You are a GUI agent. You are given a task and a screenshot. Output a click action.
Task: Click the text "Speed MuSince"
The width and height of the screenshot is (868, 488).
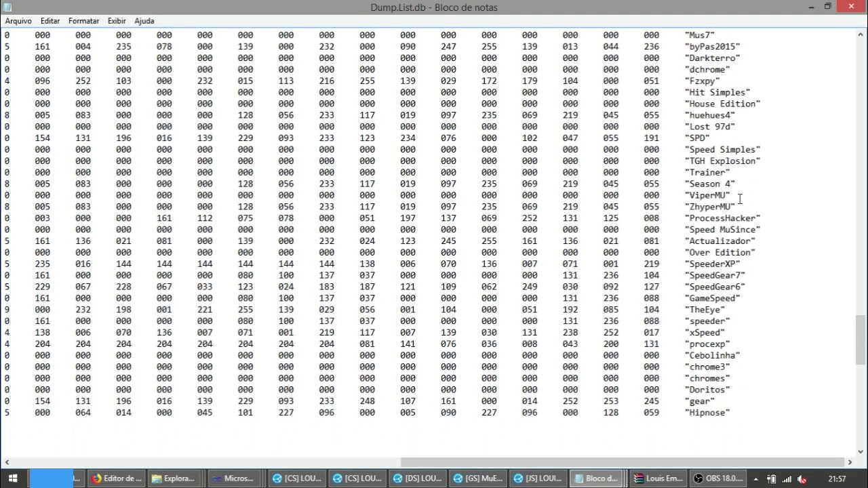722,230
